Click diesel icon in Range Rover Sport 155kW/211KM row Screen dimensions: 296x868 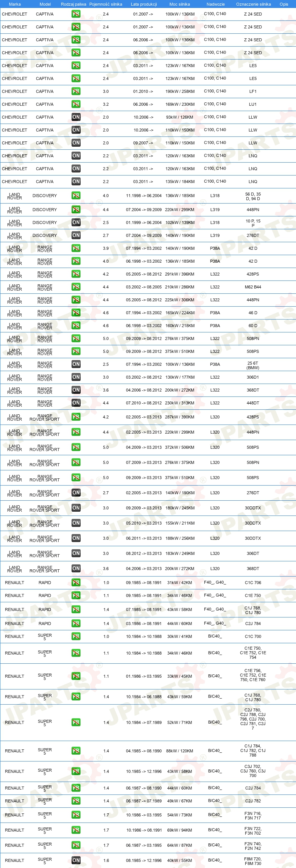pyautogui.click(x=76, y=523)
